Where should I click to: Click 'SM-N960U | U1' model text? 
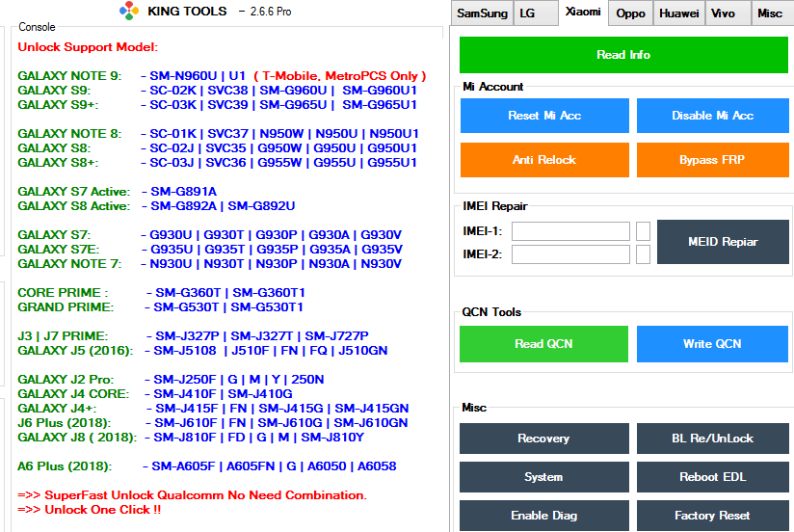198,76
